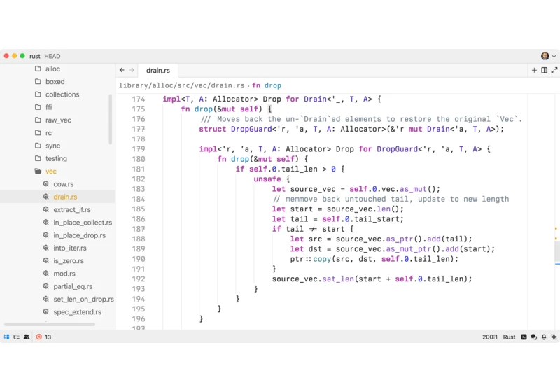
Task: Add a new tab with plus icon
Action: click(534, 70)
